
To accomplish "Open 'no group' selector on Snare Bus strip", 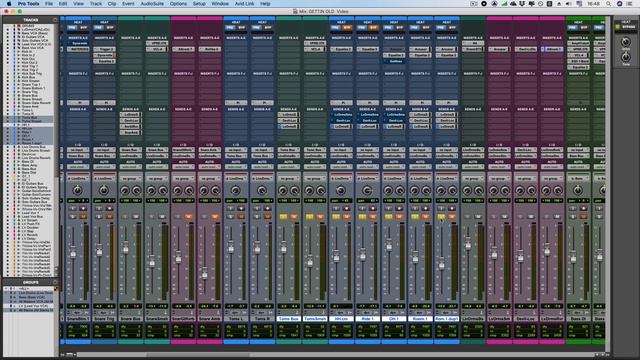I will [x=130, y=179].
